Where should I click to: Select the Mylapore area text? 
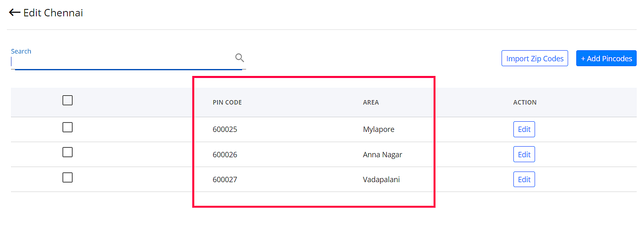(379, 129)
